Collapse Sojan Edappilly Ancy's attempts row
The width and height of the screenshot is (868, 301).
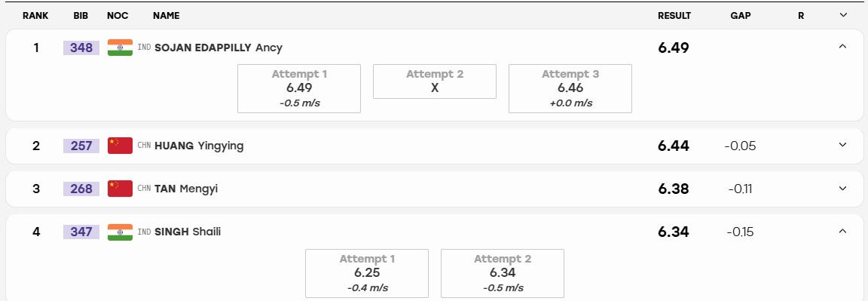tap(842, 47)
